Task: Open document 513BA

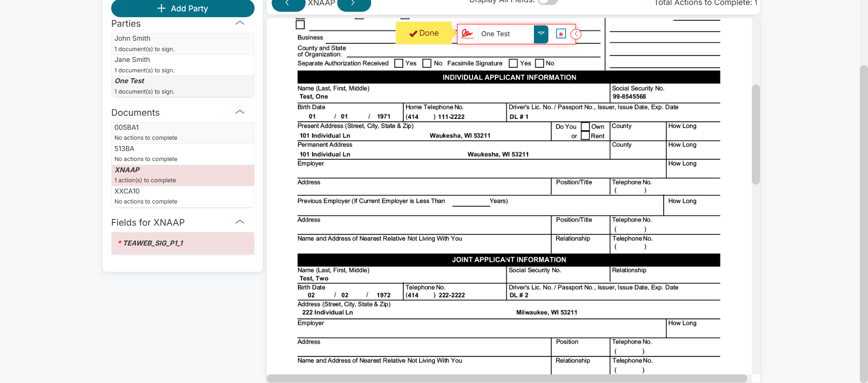Action: 183,154
